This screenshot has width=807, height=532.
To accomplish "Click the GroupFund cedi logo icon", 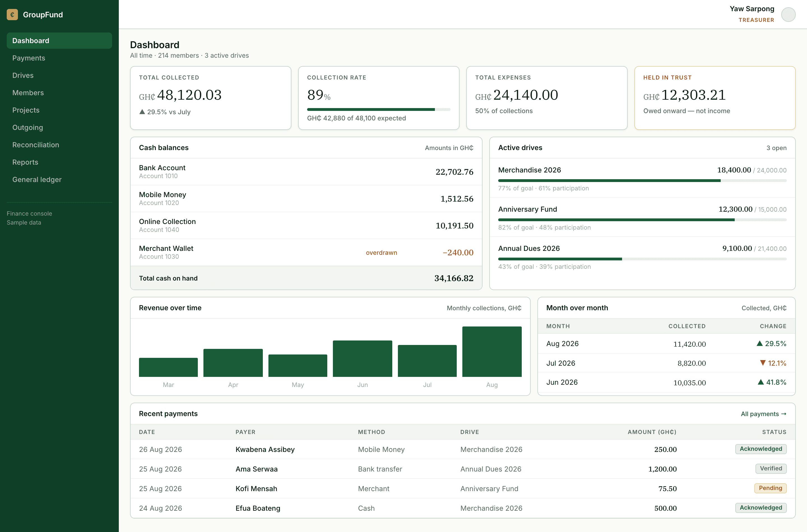I will (12, 15).
